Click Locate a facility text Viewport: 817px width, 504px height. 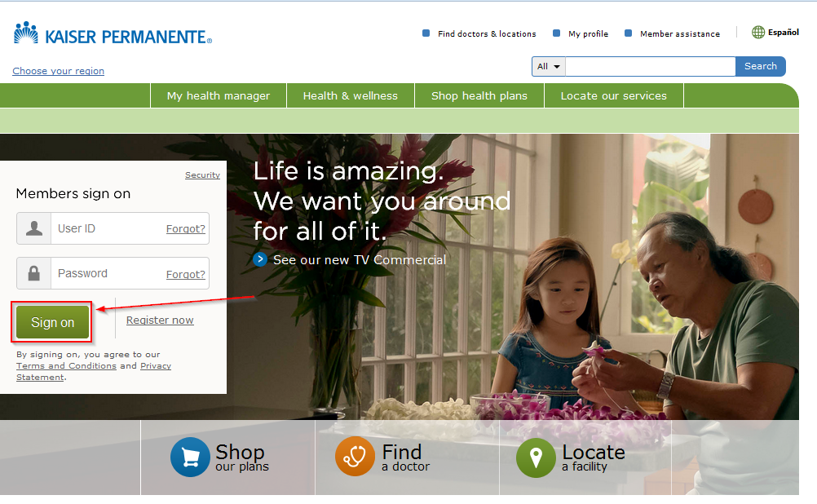[x=594, y=457]
